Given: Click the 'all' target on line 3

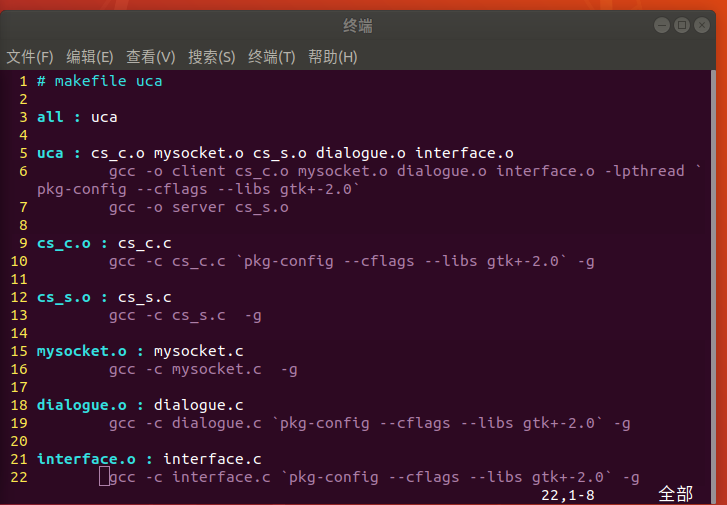Looking at the screenshot, I should (x=50, y=117).
